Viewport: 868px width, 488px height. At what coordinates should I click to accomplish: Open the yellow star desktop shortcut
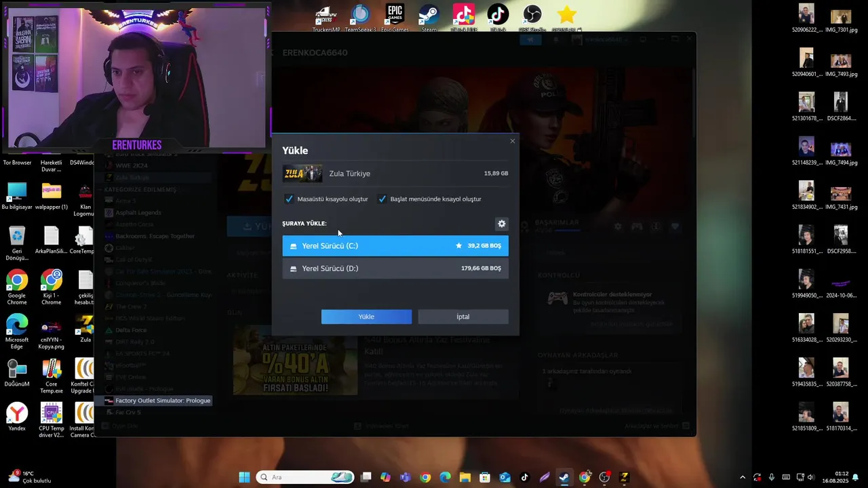[567, 18]
